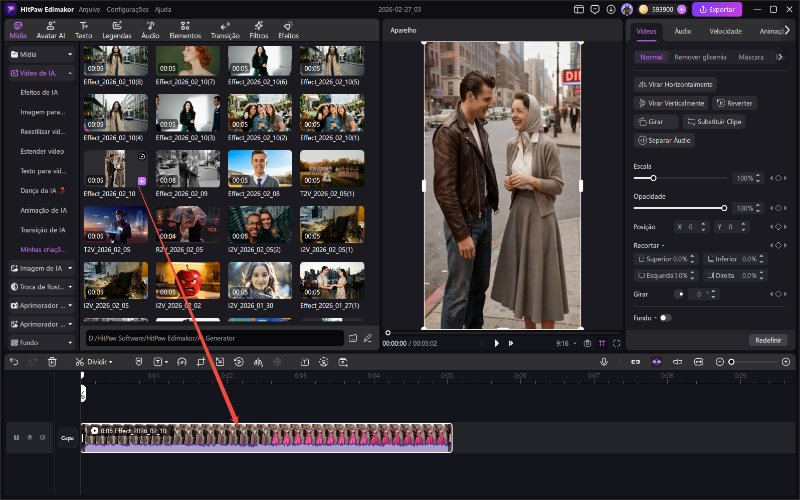Select the Máscara sub-tab

751,57
